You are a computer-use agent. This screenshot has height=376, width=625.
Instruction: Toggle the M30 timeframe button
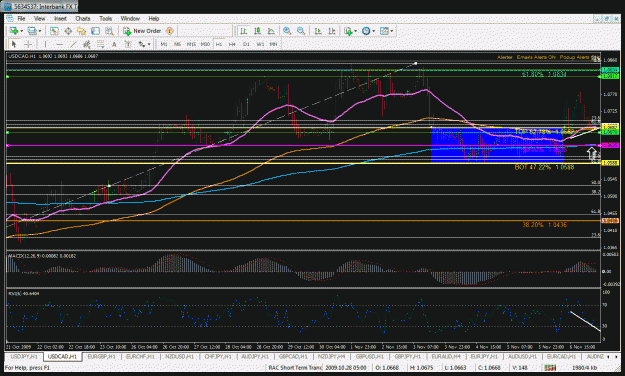pyautogui.click(x=205, y=44)
